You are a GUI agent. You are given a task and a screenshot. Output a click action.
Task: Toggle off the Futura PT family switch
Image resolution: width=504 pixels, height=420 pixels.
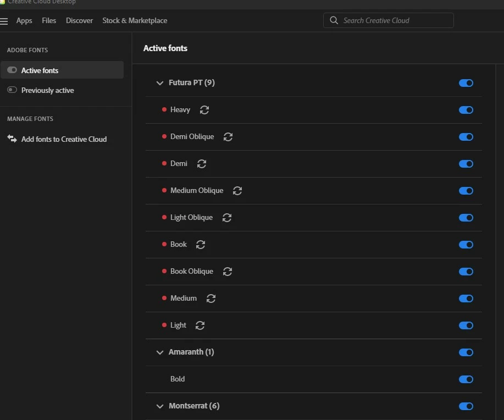pyautogui.click(x=466, y=83)
